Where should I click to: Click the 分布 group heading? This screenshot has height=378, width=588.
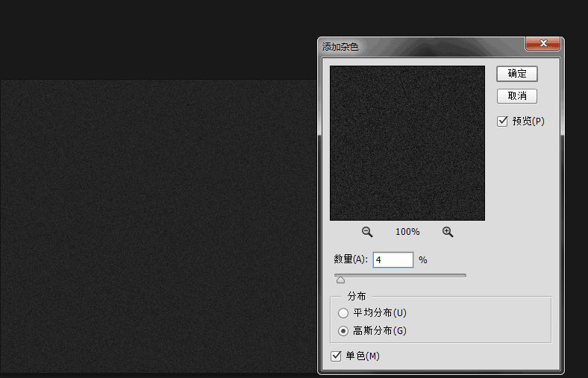tap(356, 296)
